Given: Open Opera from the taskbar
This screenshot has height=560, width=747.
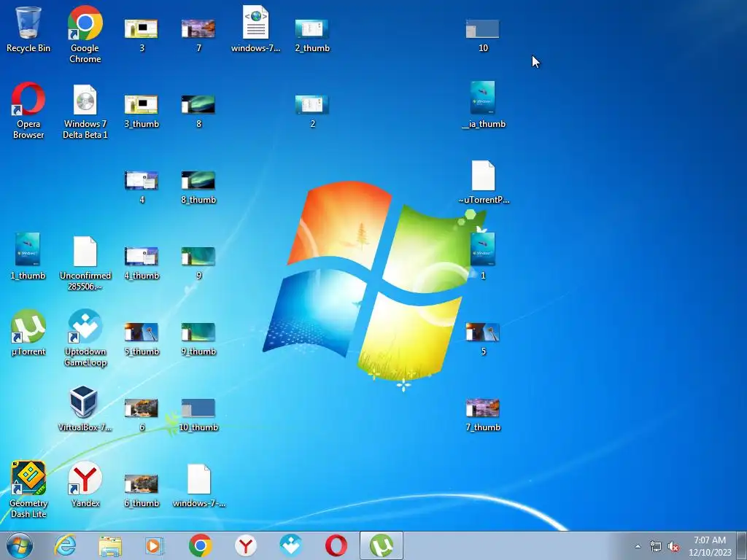Looking at the screenshot, I should coord(336,545).
